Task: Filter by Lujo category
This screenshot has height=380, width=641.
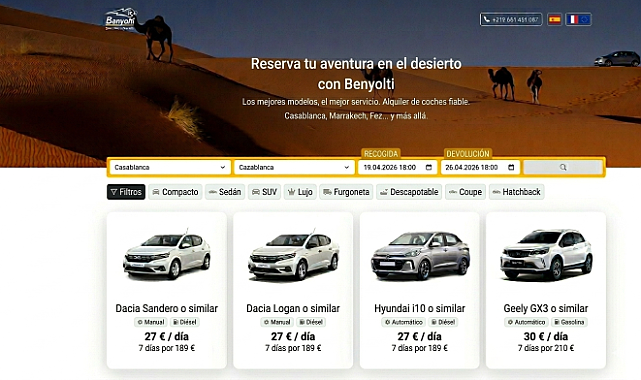Action: tap(300, 192)
